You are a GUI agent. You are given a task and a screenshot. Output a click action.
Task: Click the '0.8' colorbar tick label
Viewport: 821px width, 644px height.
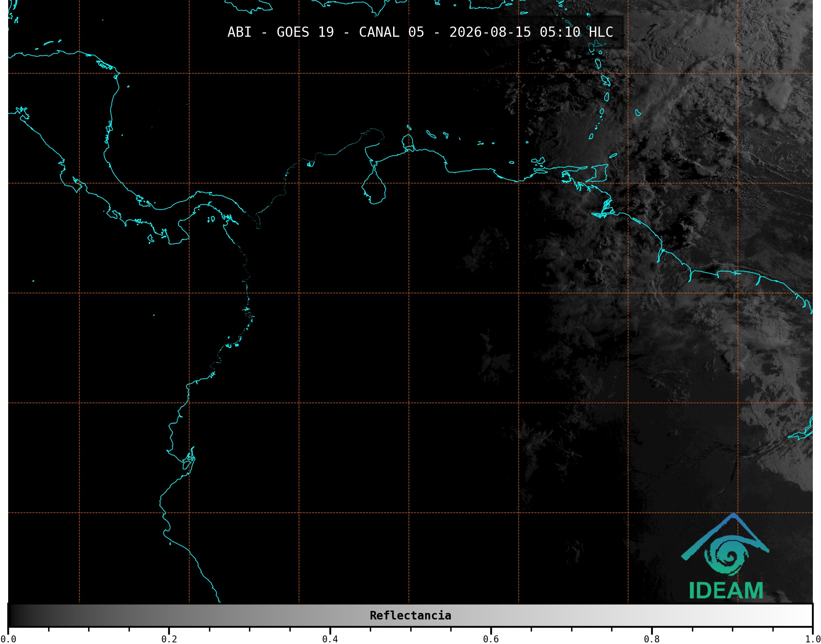pos(652,639)
